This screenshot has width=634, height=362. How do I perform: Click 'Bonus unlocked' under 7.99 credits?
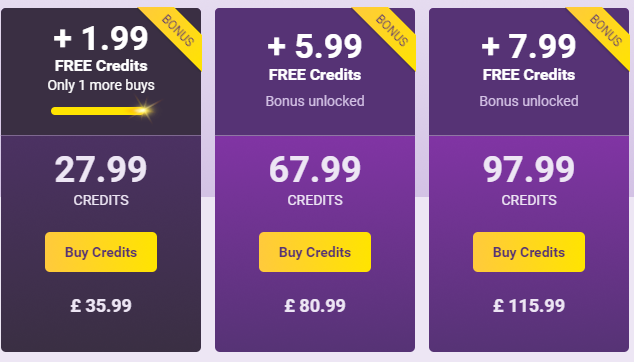coord(529,101)
